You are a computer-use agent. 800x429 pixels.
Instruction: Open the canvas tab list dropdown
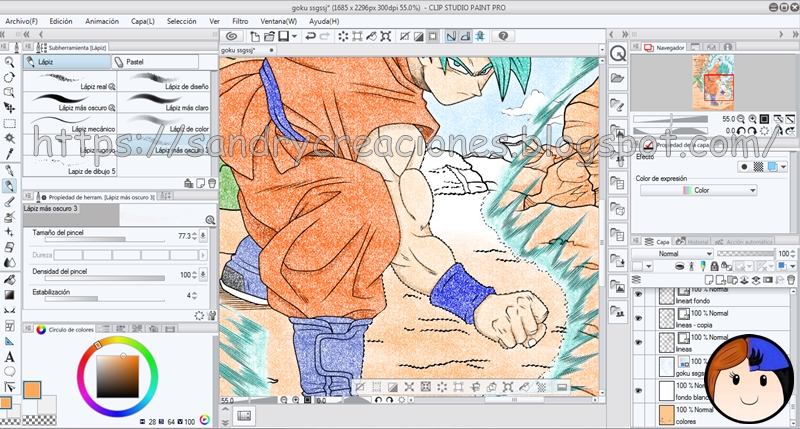(x=602, y=50)
